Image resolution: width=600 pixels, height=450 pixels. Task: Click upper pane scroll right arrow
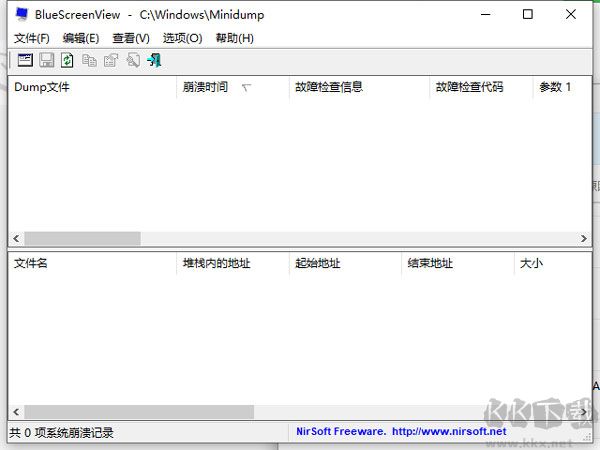pos(584,238)
